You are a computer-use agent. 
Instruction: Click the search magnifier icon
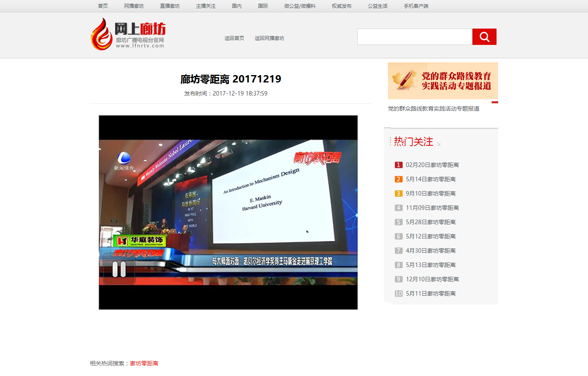click(484, 36)
